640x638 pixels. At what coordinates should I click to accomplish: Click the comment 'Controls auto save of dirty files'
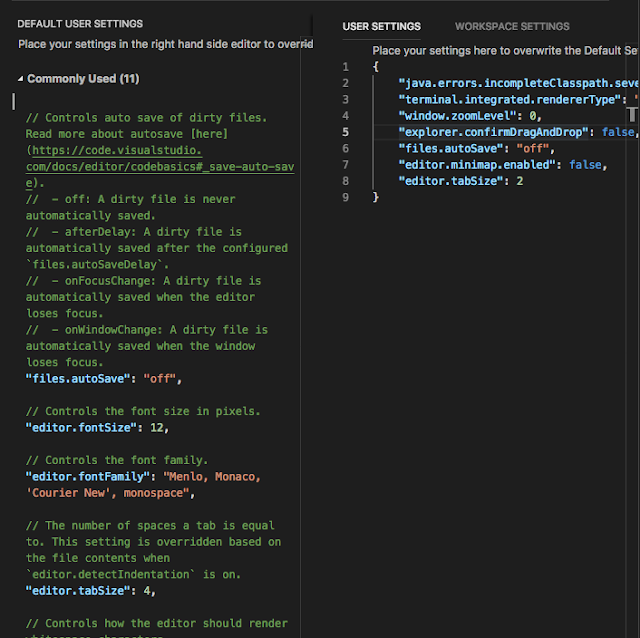pos(146,118)
